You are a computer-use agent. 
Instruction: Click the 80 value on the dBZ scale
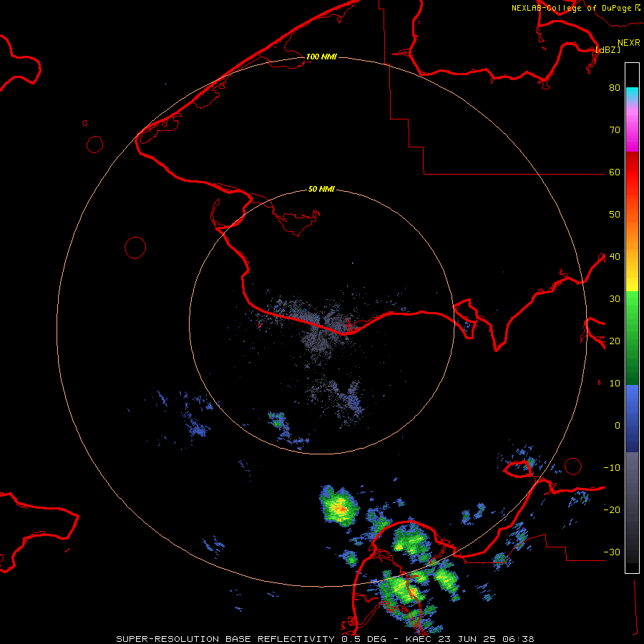click(615, 88)
